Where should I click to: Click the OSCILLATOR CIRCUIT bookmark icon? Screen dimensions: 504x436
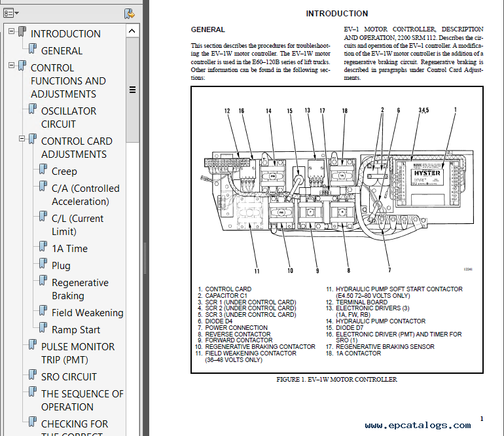tap(33, 109)
